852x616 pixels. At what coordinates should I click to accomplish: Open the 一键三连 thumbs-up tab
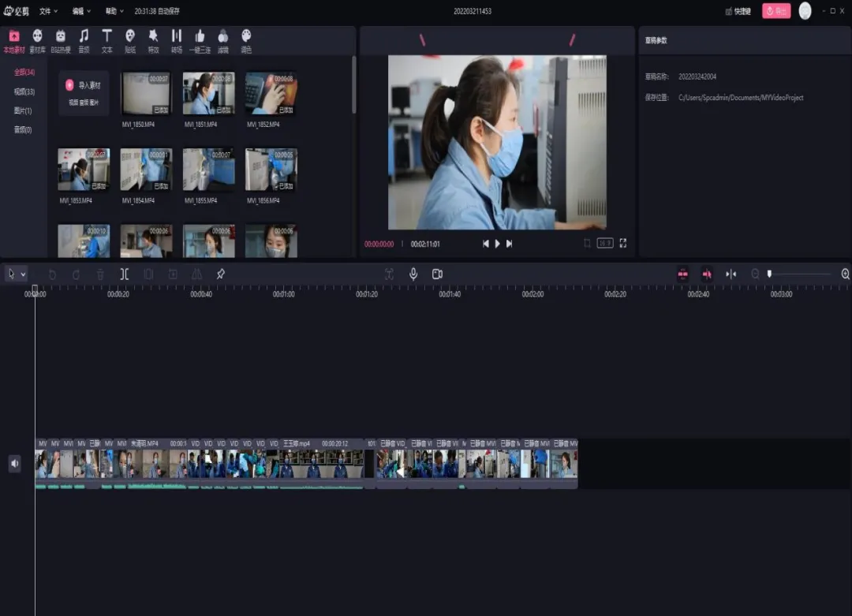tap(200, 41)
